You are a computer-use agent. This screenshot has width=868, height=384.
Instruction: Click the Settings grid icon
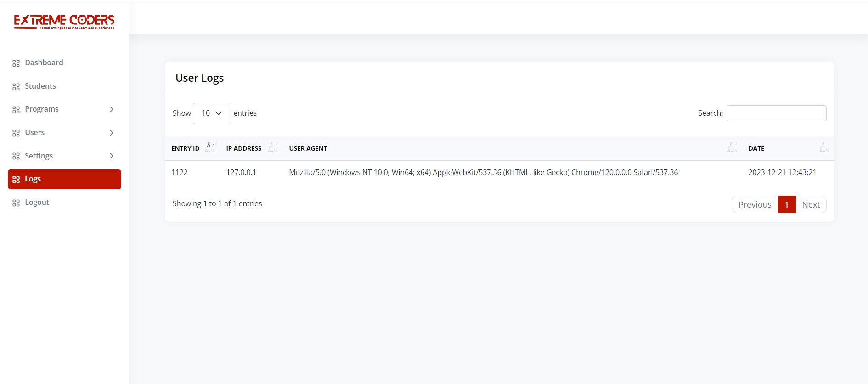[x=16, y=156]
